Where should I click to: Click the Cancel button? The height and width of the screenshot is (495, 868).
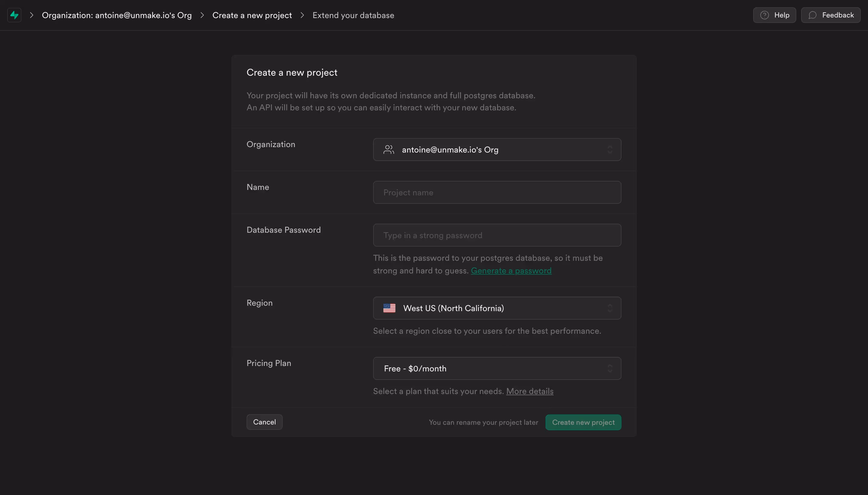click(x=264, y=422)
